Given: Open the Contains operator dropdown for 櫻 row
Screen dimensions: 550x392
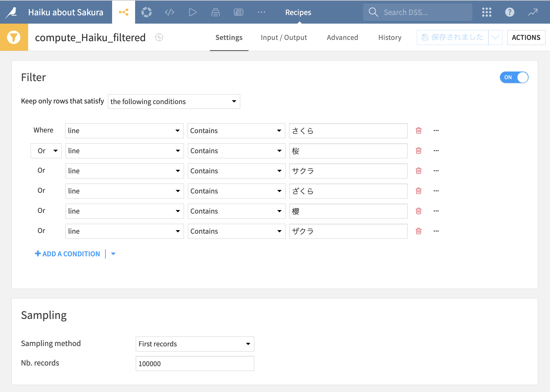Looking at the screenshot, I should click(237, 211).
